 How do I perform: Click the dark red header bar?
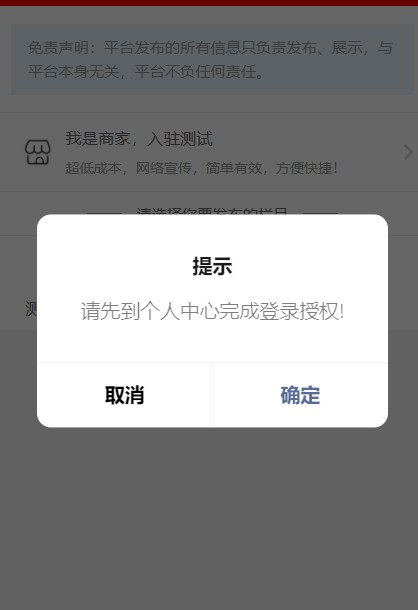(209, 3)
